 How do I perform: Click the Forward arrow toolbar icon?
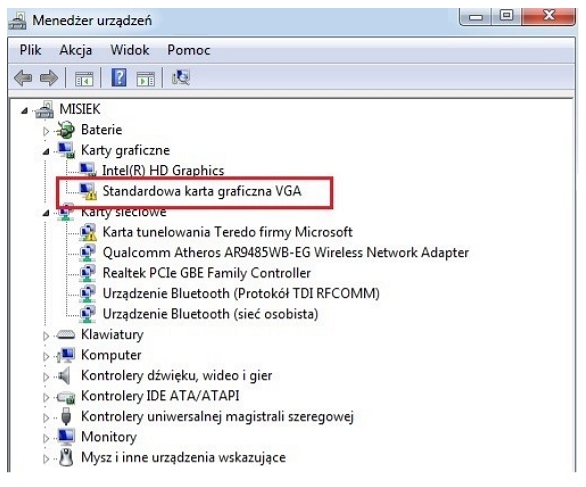coord(49,78)
